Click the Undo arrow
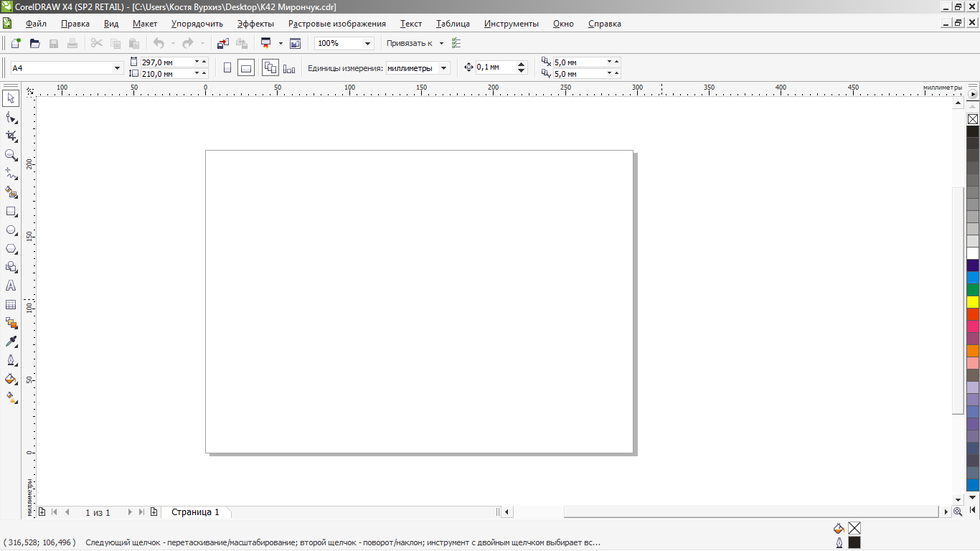 [159, 43]
